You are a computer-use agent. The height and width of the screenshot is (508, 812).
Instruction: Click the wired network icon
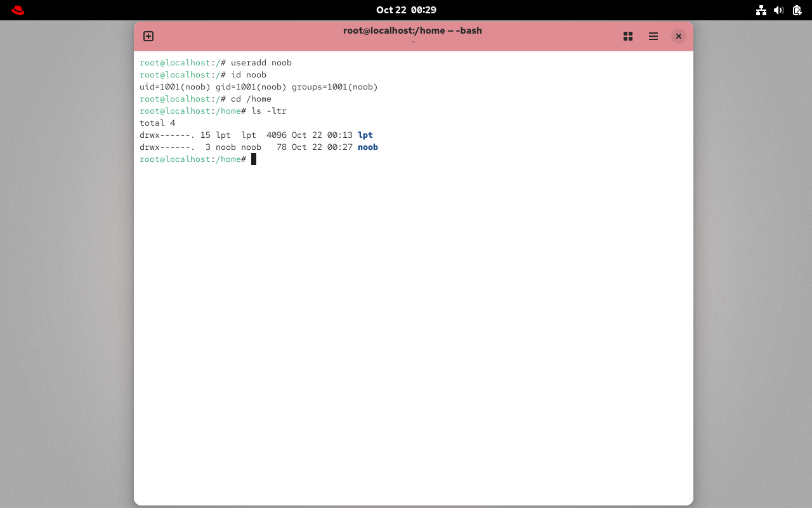761,10
